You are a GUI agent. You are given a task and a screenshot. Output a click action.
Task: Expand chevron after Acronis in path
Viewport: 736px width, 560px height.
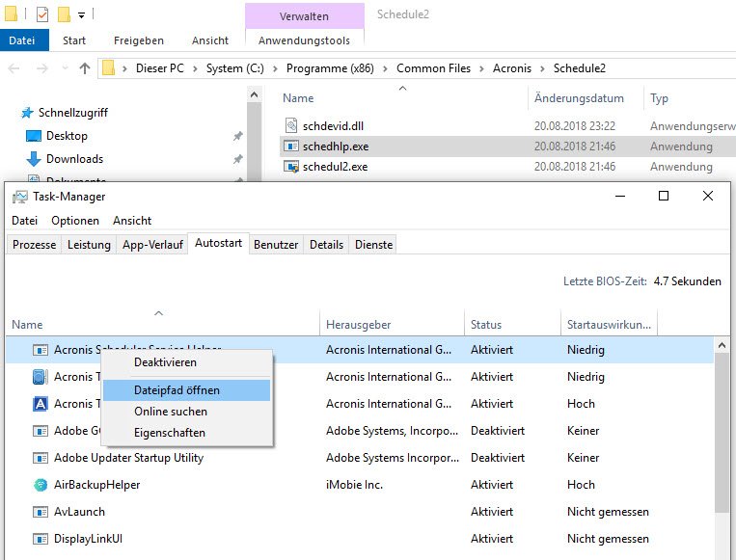click(x=542, y=68)
